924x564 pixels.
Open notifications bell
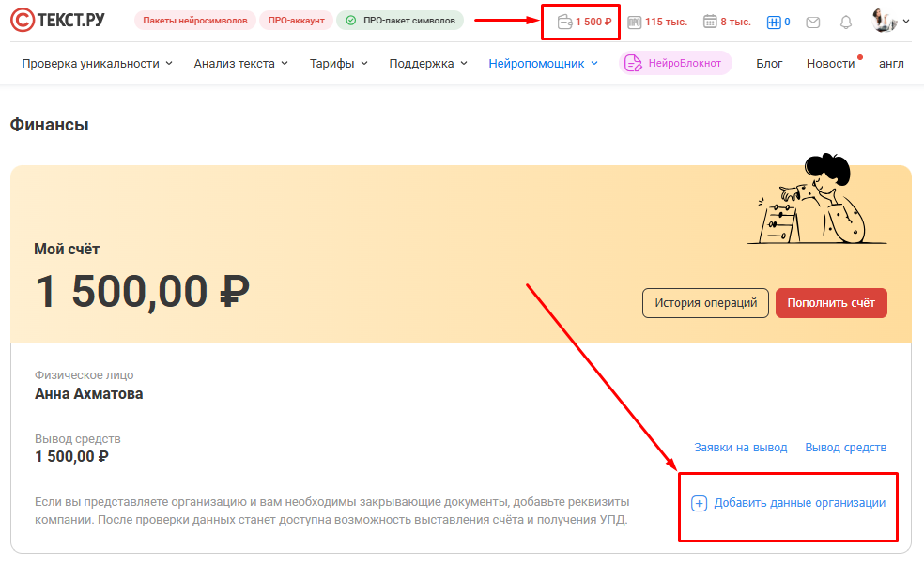tap(846, 22)
